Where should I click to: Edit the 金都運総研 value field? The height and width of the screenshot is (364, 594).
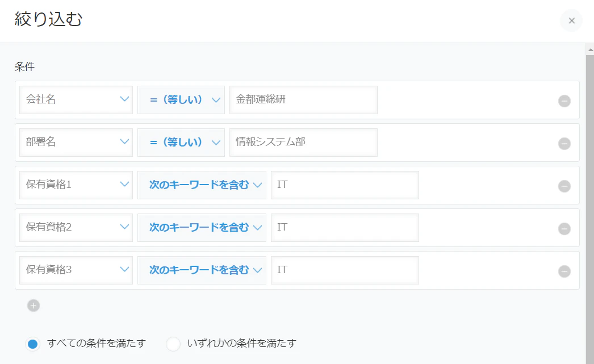pos(303,99)
